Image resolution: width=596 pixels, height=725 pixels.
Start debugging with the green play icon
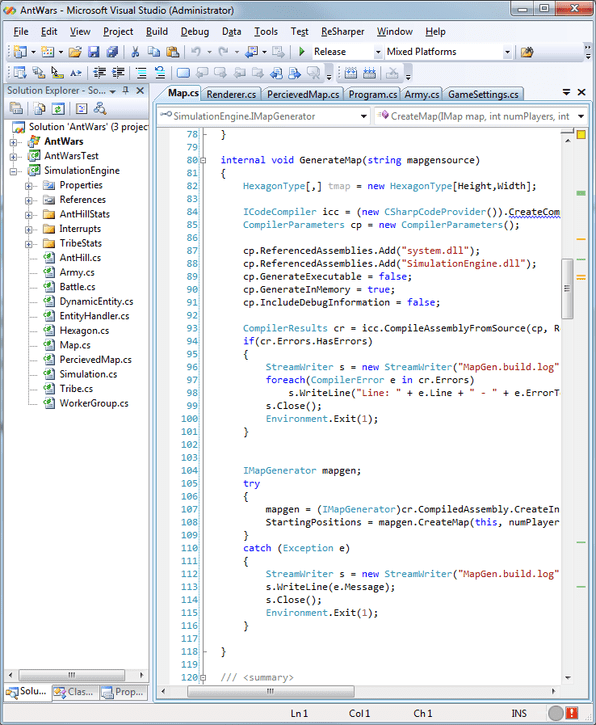pyautogui.click(x=301, y=52)
